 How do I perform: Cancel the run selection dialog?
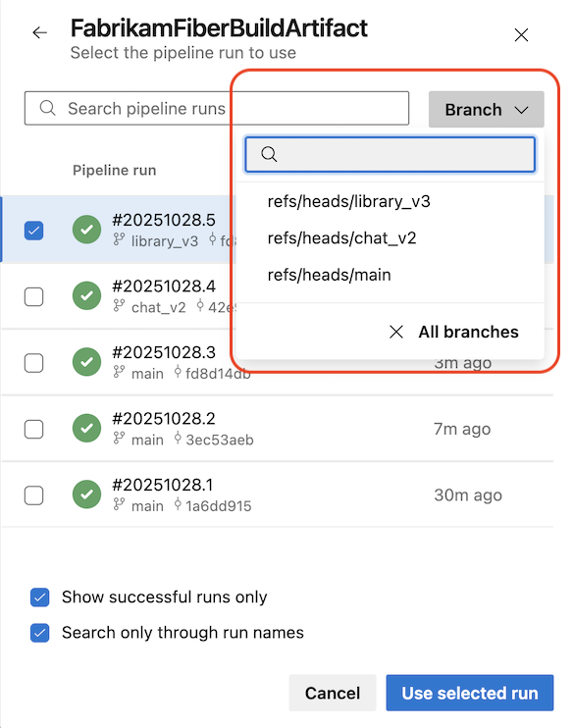click(333, 693)
